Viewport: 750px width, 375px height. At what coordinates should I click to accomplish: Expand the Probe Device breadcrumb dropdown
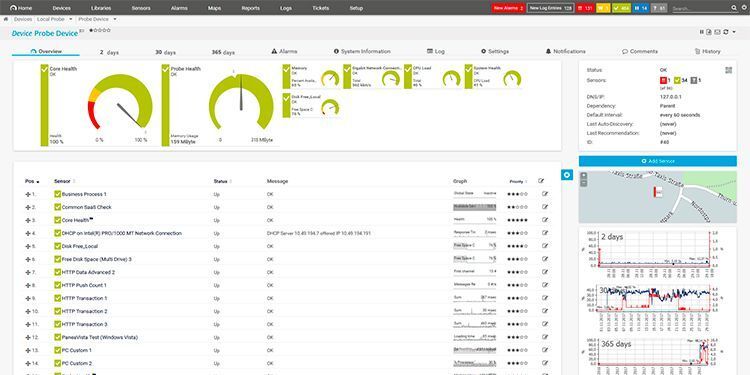[115, 20]
